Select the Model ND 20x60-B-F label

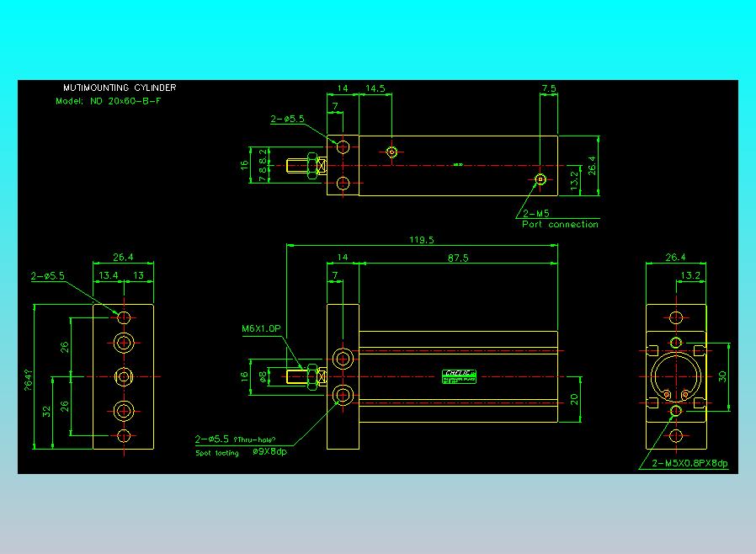109,101
